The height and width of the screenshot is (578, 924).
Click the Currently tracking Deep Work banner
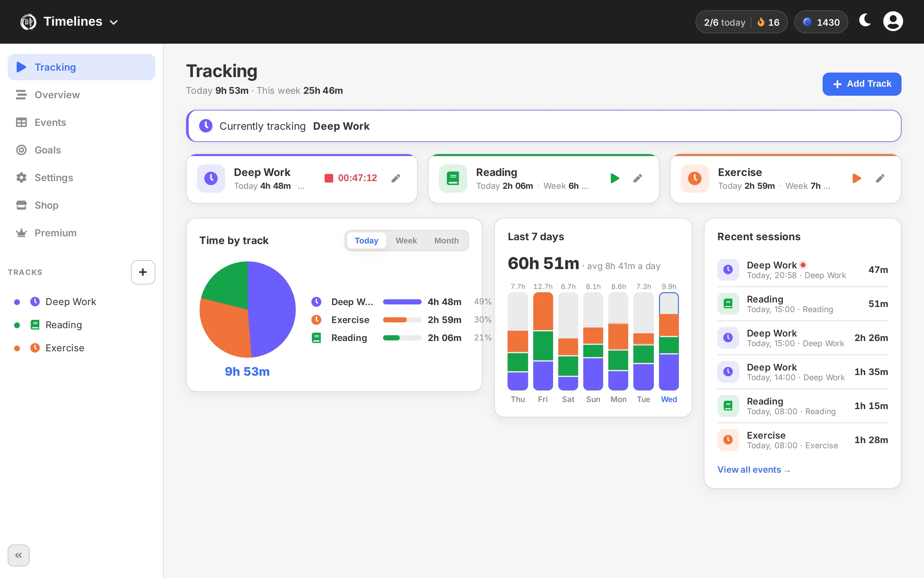pyautogui.click(x=543, y=126)
